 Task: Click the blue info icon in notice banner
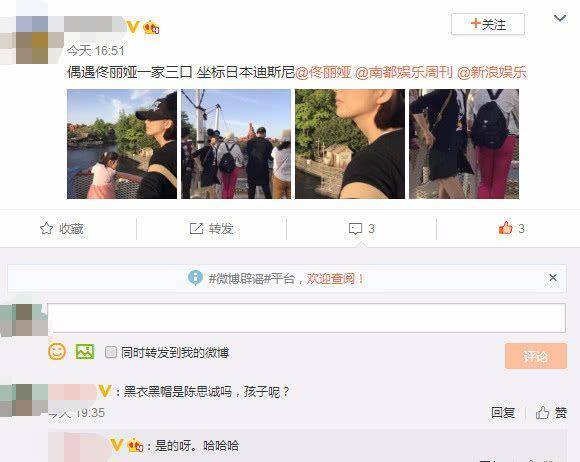(x=195, y=278)
